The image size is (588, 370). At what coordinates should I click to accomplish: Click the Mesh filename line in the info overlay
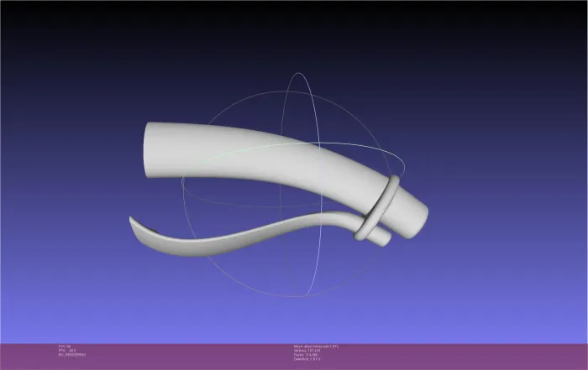(x=316, y=347)
